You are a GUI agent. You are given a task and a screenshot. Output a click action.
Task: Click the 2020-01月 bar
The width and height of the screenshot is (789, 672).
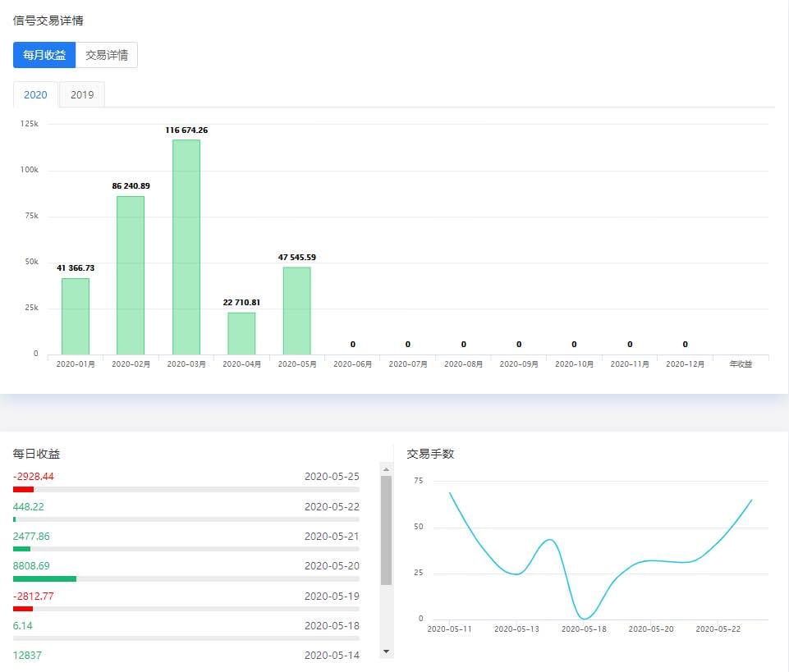pyautogui.click(x=76, y=317)
